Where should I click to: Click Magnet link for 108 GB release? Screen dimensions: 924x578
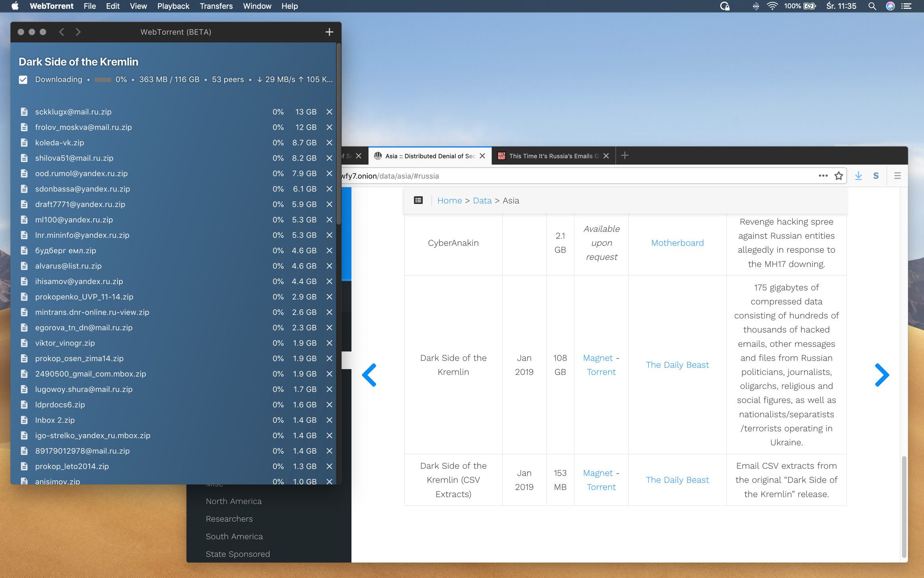(x=598, y=358)
